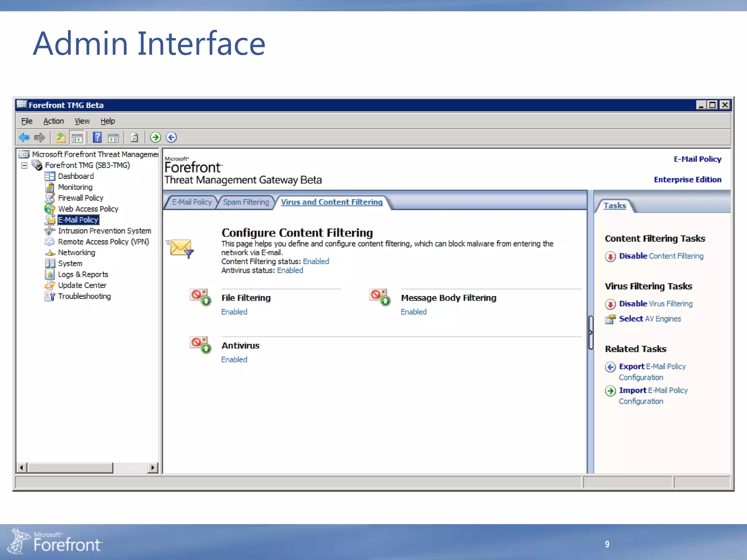Select Networking node

[x=77, y=253]
